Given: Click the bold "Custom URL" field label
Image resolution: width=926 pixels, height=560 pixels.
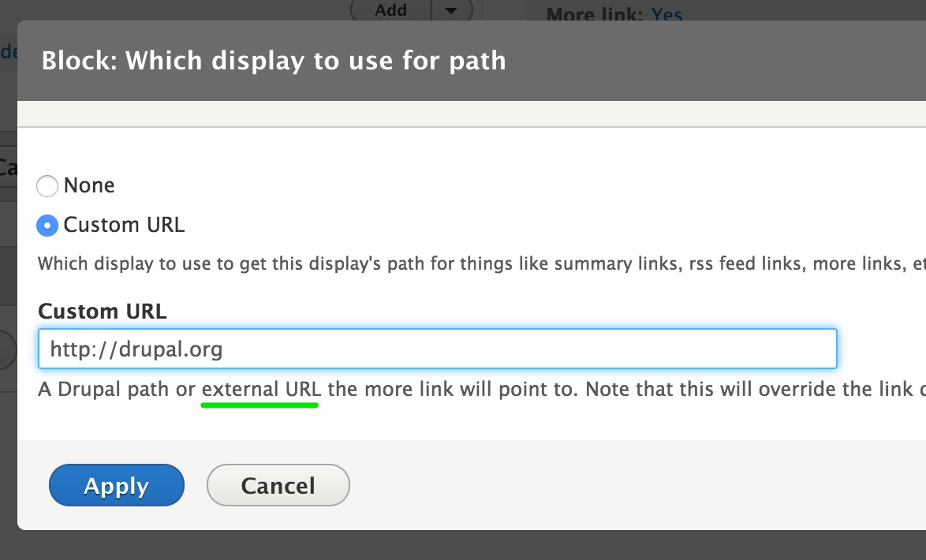Looking at the screenshot, I should (103, 312).
